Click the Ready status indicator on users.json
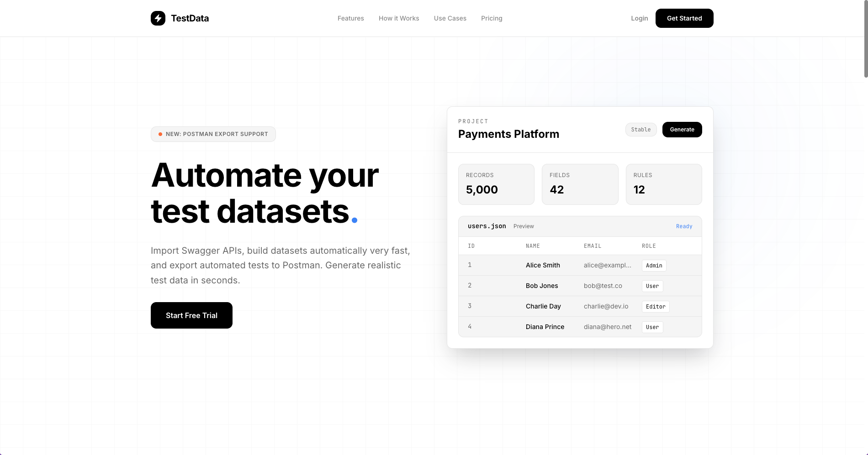868x455 pixels. click(x=684, y=226)
